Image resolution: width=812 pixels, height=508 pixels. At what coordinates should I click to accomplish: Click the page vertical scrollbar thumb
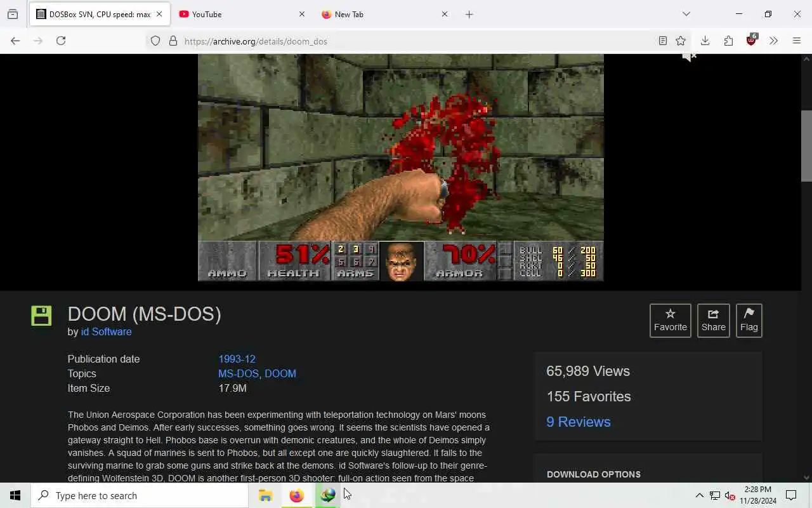pos(806,146)
